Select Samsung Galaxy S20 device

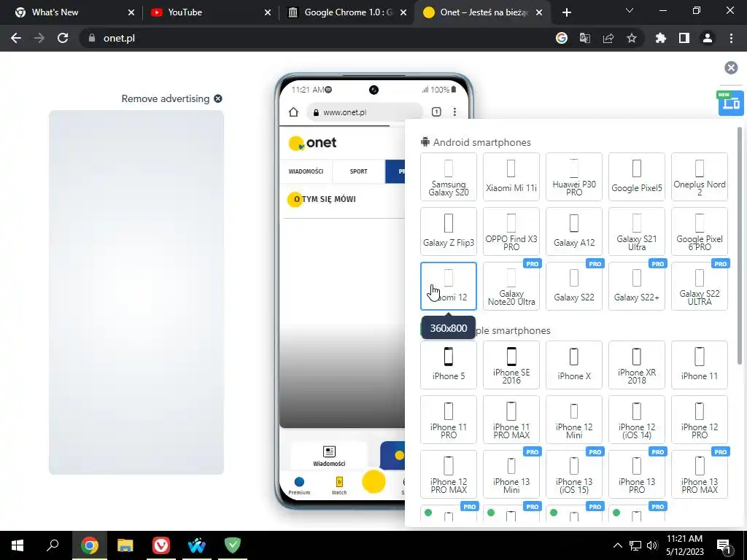pyautogui.click(x=449, y=176)
